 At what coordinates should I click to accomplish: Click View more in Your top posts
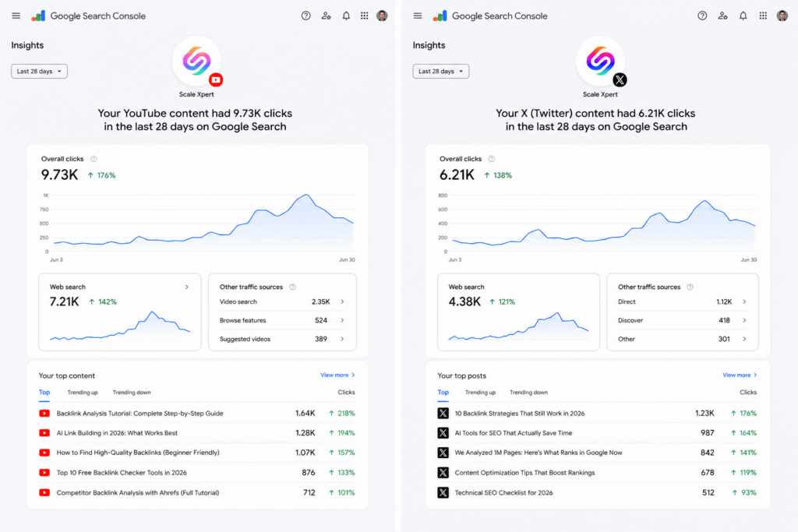740,375
